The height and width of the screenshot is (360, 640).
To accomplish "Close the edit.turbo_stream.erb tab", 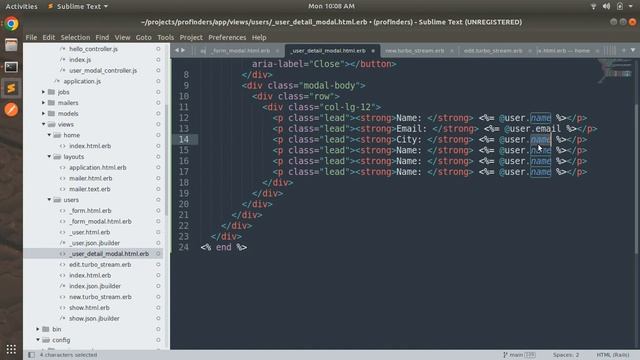I will click(530, 51).
